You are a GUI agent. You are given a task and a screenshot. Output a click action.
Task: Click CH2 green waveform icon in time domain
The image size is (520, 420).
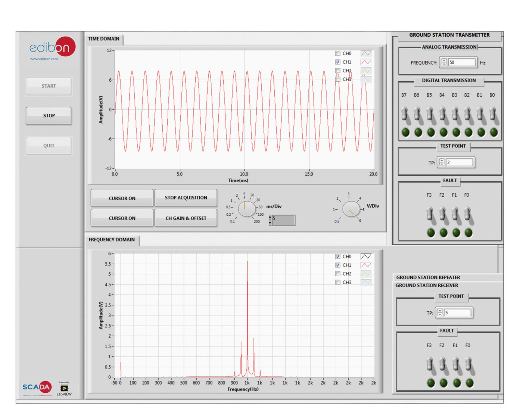[366, 71]
